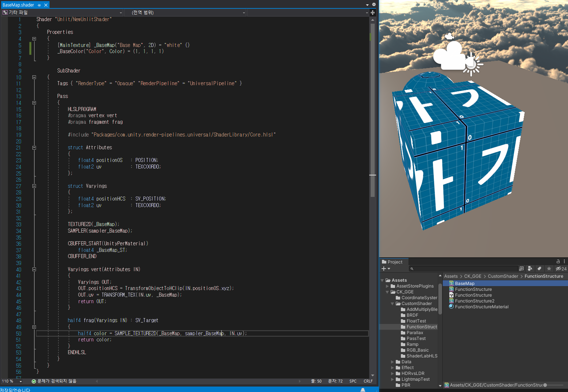Viewport: 568px width, 392px height.
Task: Collapse the Pass block at line 14
Action: tap(34, 103)
